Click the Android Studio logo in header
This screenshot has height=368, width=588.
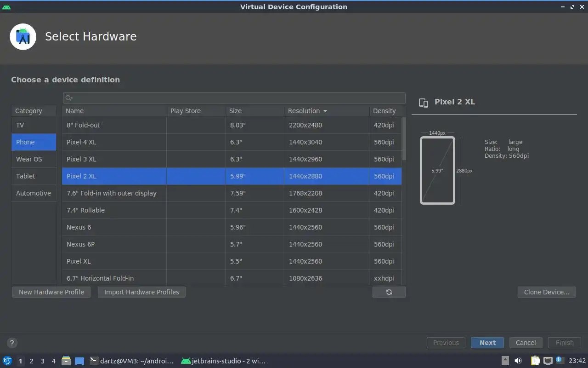point(23,37)
